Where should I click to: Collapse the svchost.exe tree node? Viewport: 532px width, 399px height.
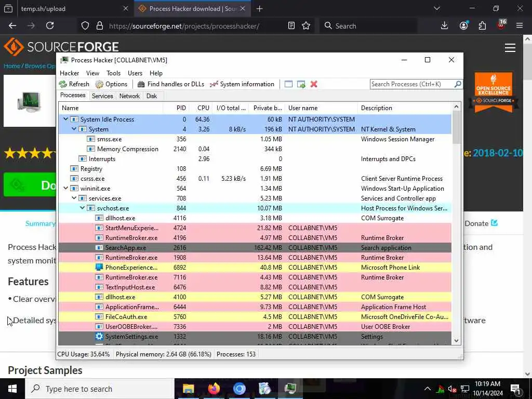tap(83, 208)
